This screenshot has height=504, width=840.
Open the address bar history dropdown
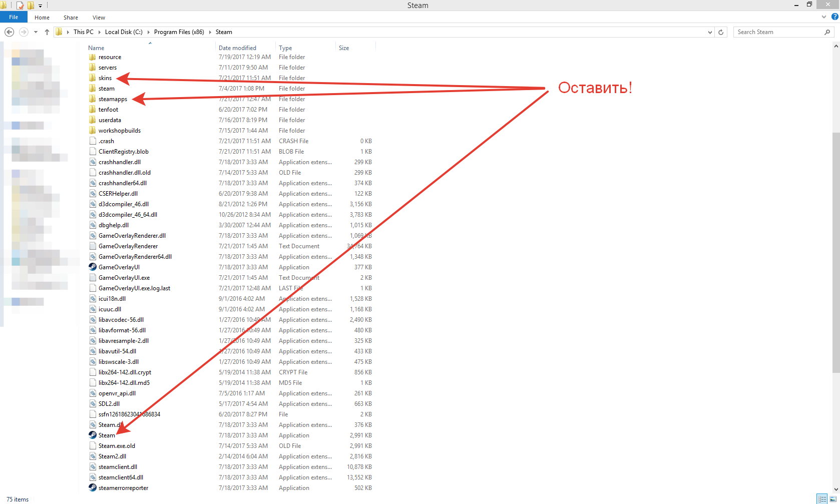(710, 32)
